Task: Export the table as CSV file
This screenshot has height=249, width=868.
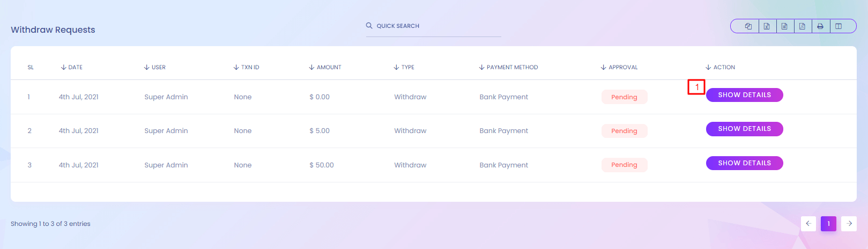Action: pos(784,26)
